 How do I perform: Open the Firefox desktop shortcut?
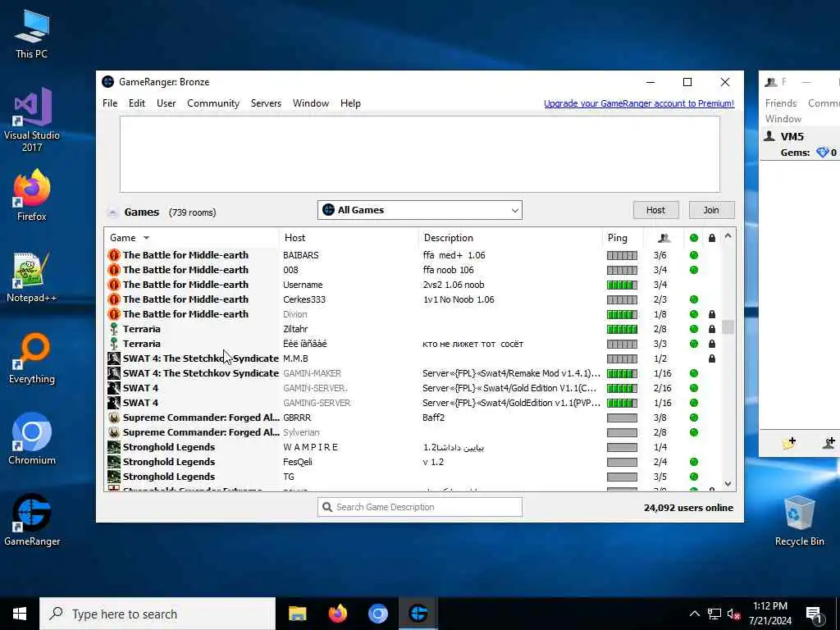(x=32, y=195)
